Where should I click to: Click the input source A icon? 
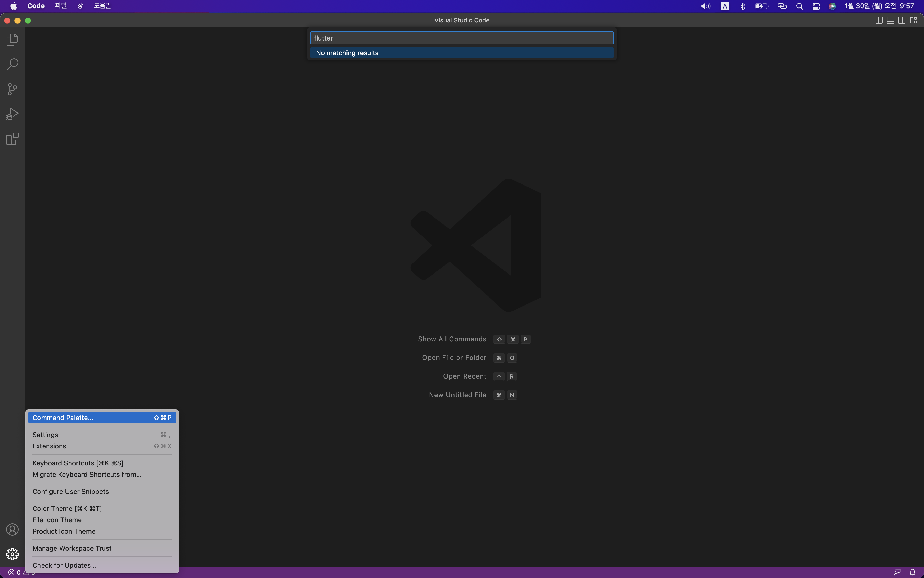pyautogui.click(x=725, y=6)
